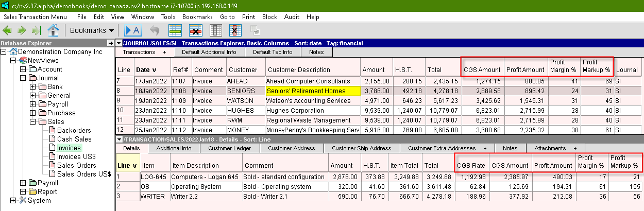Viewport: 644px width, 211px height.
Task: Switch to the Default Tax Info tab
Action: pyautogui.click(x=273, y=52)
